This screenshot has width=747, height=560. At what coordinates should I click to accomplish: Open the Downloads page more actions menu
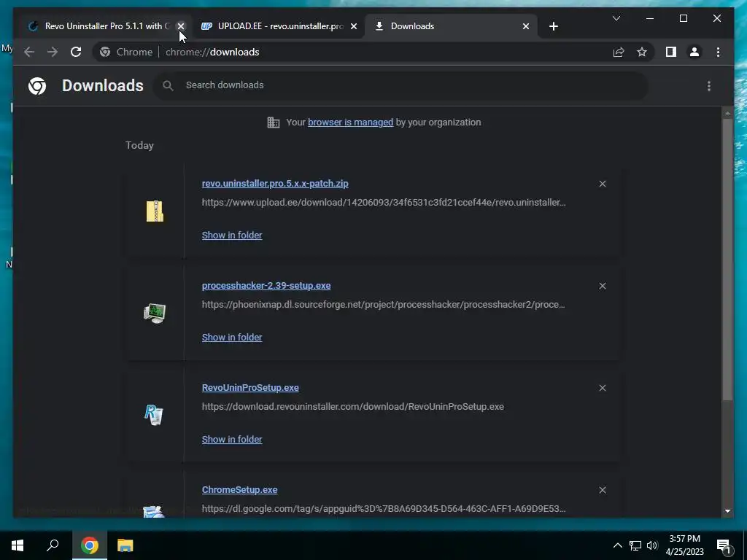click(709, 86)
